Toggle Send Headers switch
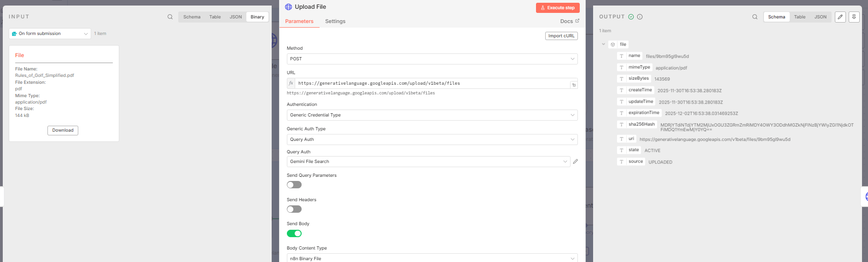Viewport: 868px width, 262px height. [294, 209]
